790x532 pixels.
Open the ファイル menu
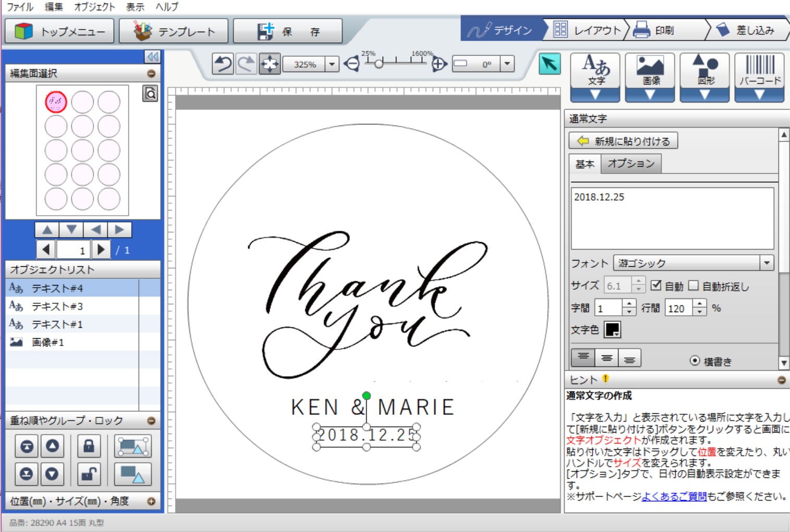(20, 7)
